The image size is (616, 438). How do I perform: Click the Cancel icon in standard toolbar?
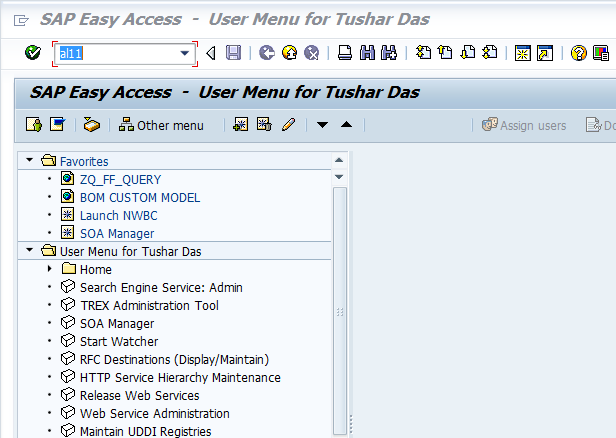[x=312, y=53]
